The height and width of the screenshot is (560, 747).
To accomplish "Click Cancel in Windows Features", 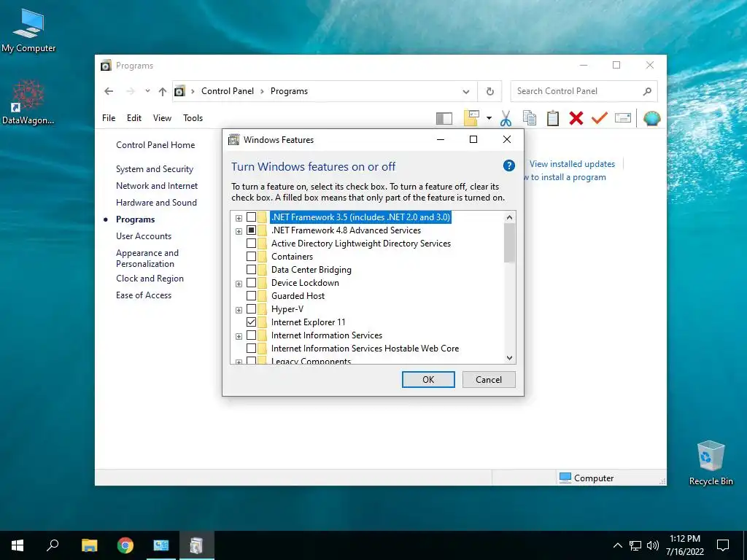I will click(489, 379).
